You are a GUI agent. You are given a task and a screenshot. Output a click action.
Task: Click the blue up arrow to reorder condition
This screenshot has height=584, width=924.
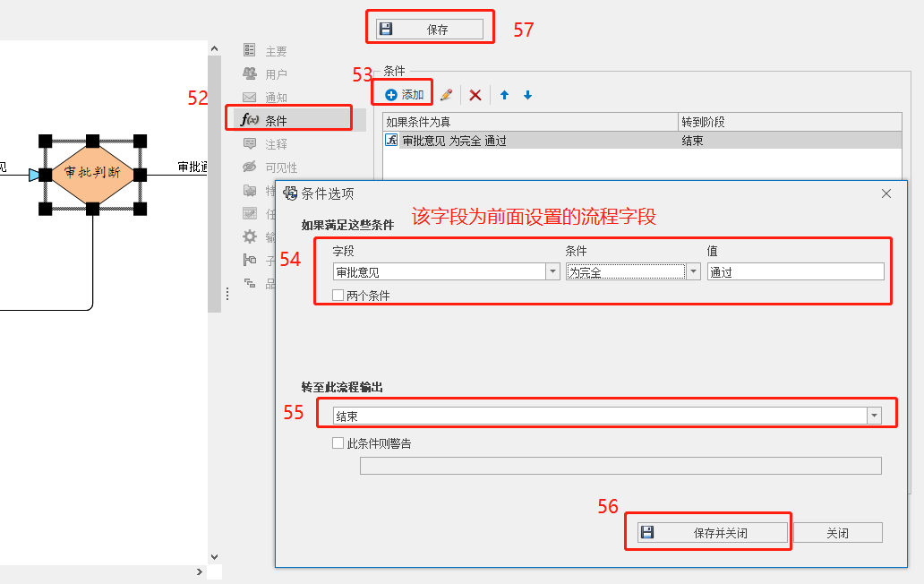(503, 95)
